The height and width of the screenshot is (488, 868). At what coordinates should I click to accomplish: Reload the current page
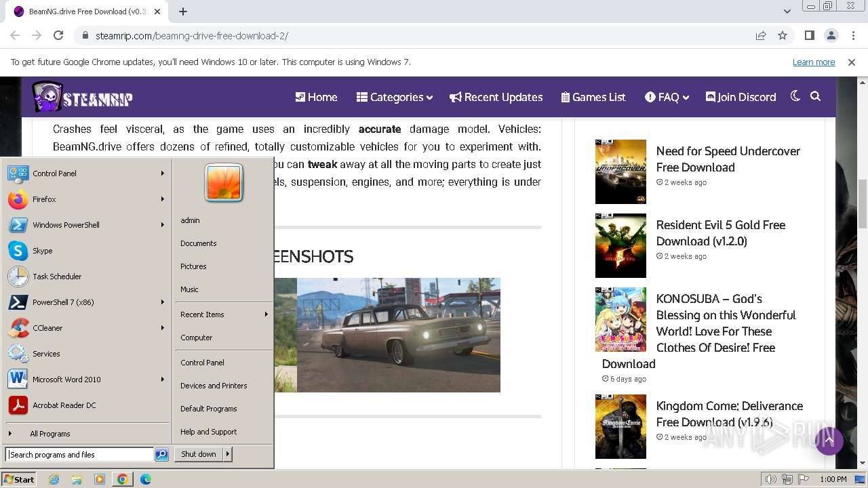(58, 35)
